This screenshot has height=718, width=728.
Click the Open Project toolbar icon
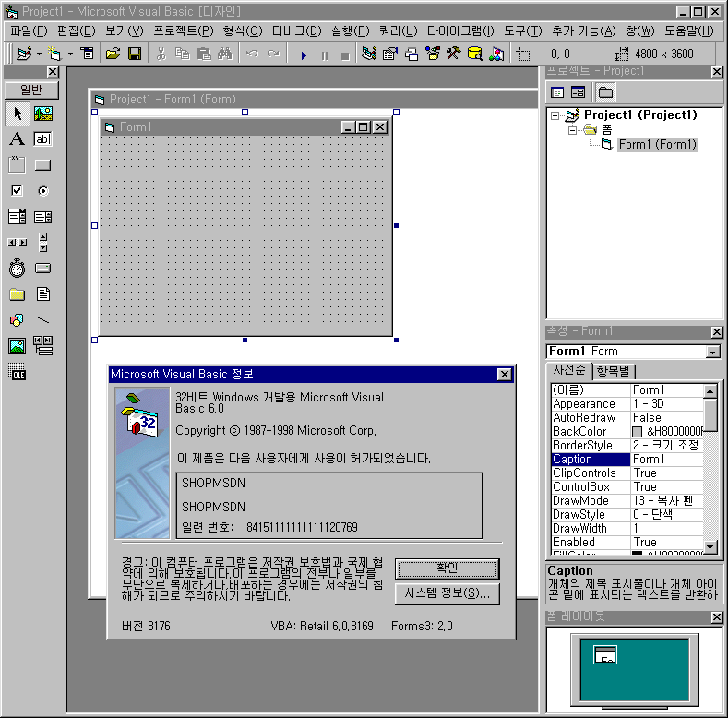pyautogui.click(x=113, y=54)
